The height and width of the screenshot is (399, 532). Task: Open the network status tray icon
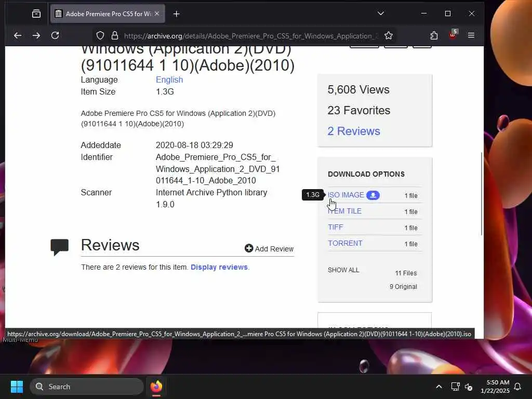point(455,387)
